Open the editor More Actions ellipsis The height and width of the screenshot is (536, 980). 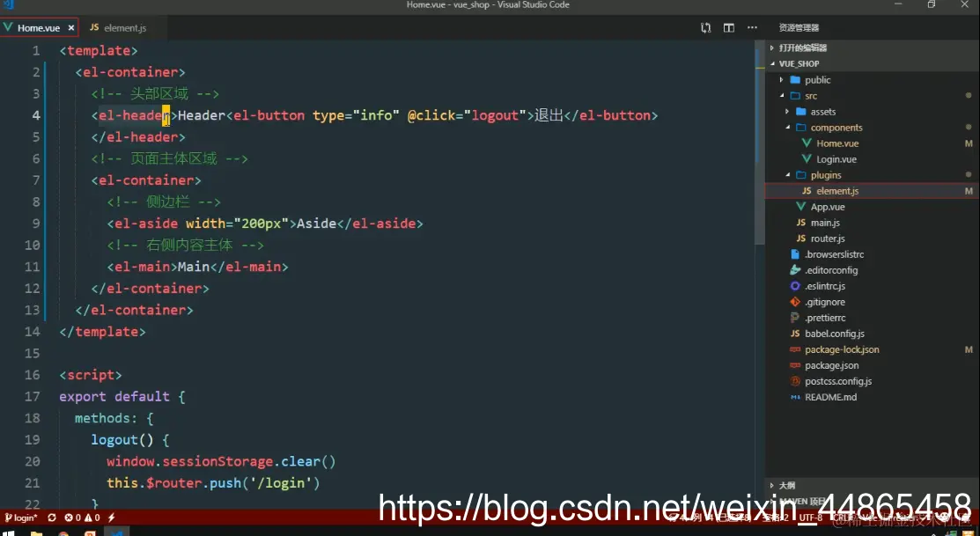click(752, 27)
